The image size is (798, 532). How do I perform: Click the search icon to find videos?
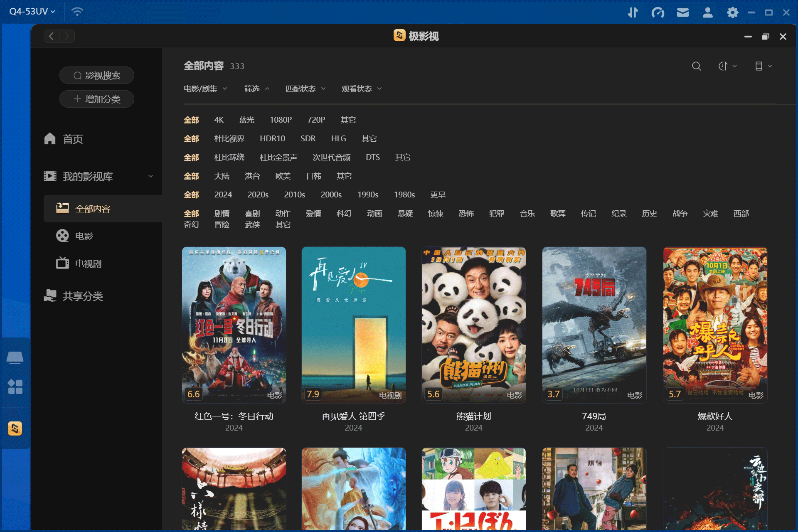(696, 66)
